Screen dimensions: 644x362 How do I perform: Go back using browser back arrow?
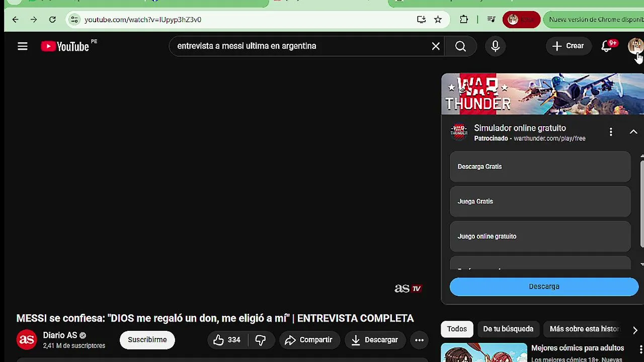coord(15,20)
